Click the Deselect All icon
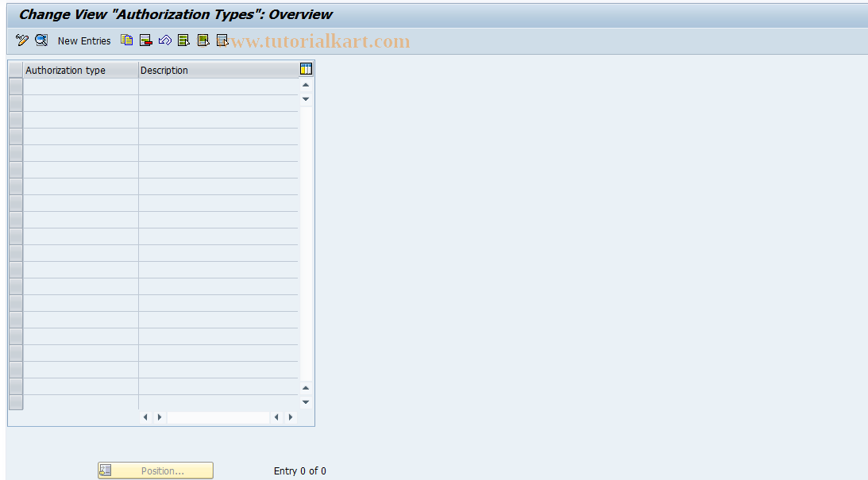Viewport: 868px width, 480px height. pyautogui.click(x=222, y=40)
